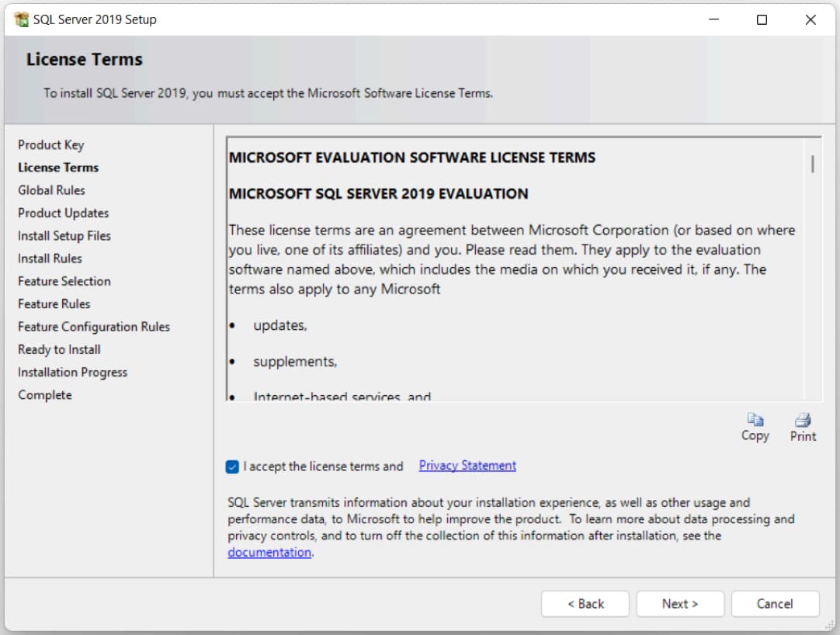
Task: Go back with the Back button
Action: click(x=585, y=604)
